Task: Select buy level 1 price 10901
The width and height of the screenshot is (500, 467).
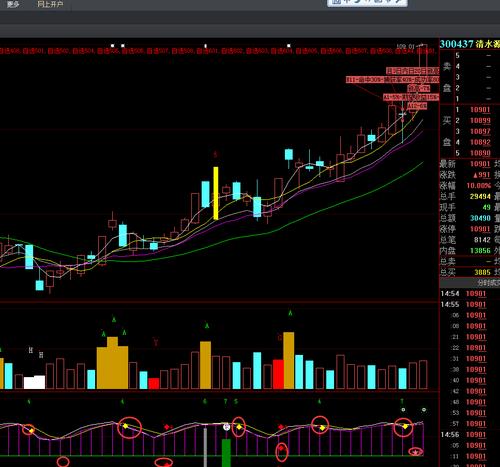Action: click(480, 110)
